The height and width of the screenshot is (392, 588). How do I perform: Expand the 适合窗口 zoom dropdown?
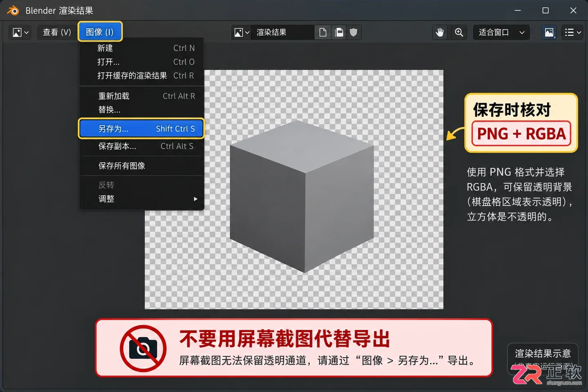[501, 32]
